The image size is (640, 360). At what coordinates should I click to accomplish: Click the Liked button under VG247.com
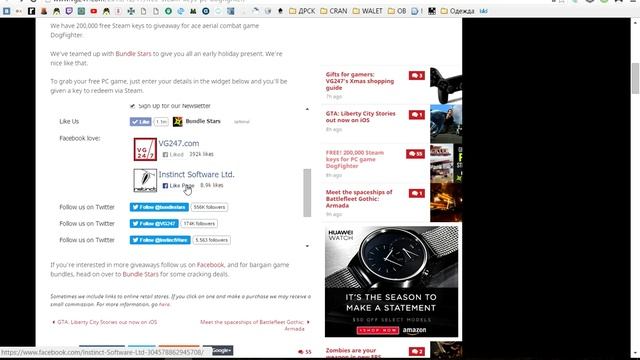click(x=173, y=154)
